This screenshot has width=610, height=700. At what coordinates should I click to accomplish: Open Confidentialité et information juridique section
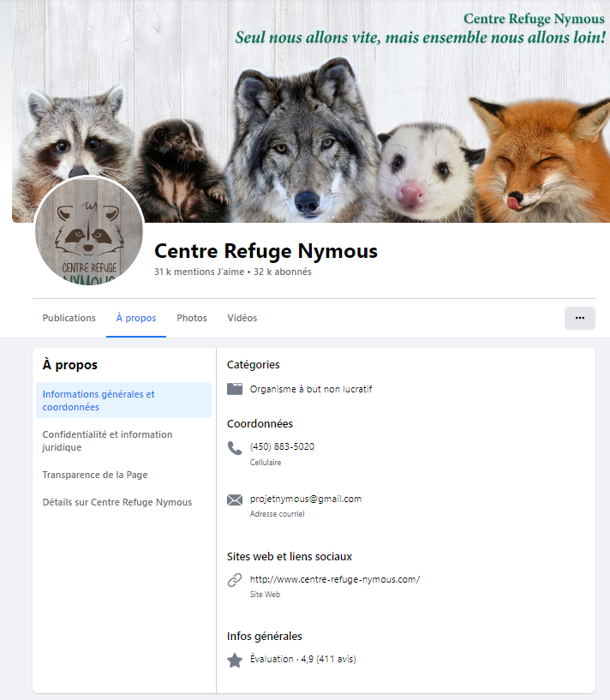coord(107,440)
